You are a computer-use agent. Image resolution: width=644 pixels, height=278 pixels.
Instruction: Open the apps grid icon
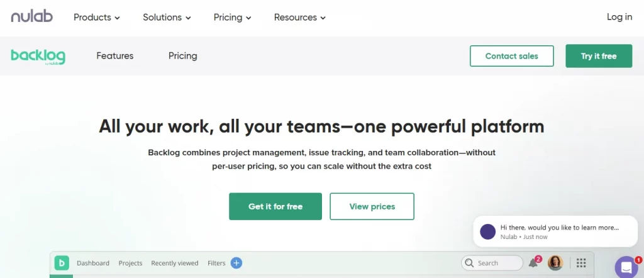580,263
